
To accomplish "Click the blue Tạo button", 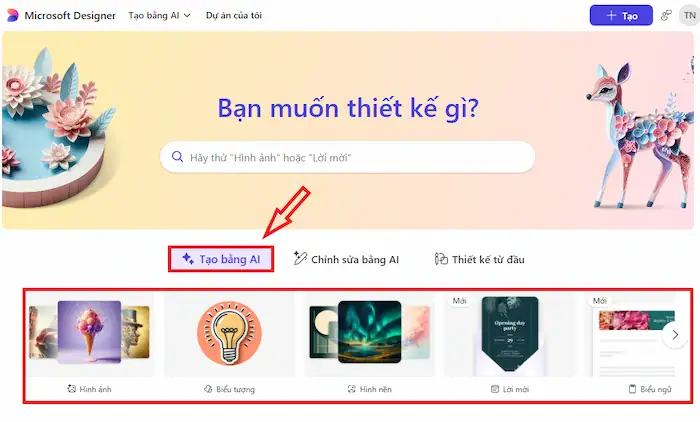I will [621, 16].
